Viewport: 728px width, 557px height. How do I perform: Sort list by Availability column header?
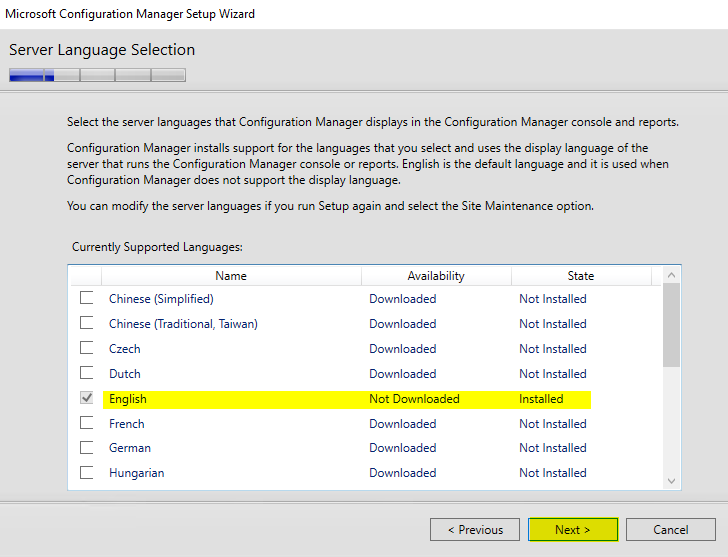[x=436, y=276]
